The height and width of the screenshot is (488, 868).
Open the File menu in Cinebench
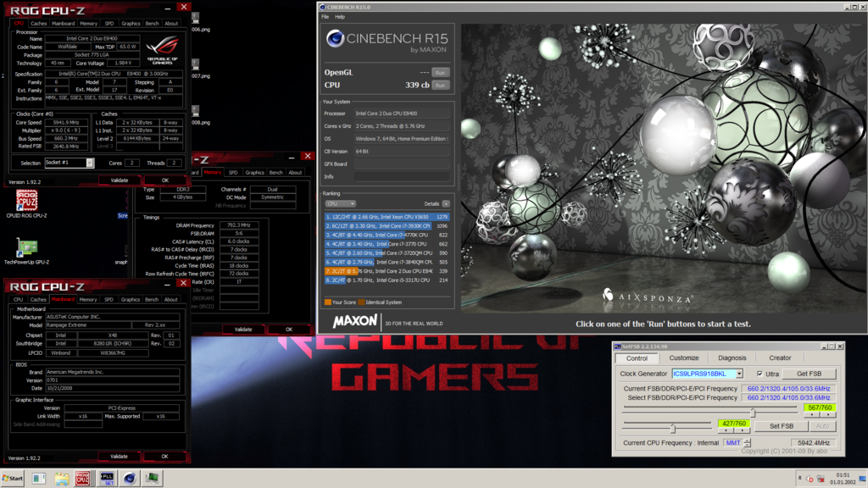tap(325, 17)
